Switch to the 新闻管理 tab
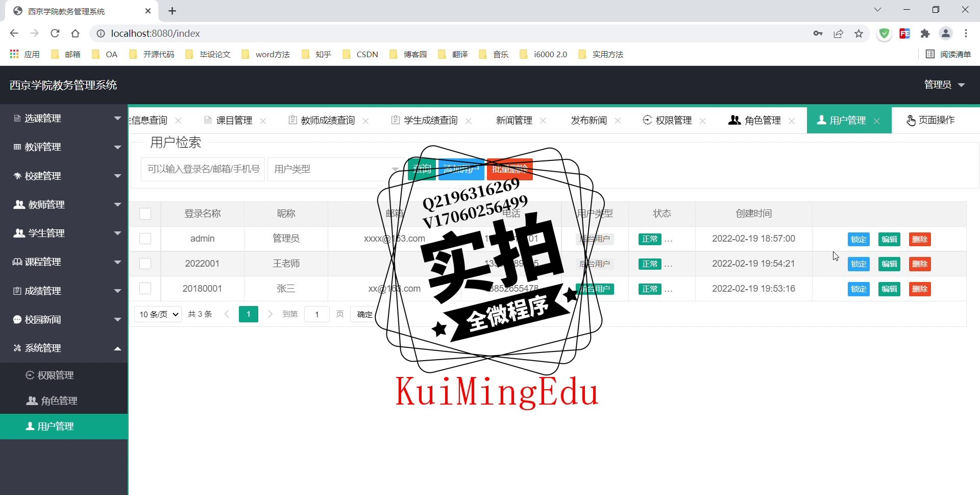This screenshot has height=495, width=980. [x=514, y=121]
